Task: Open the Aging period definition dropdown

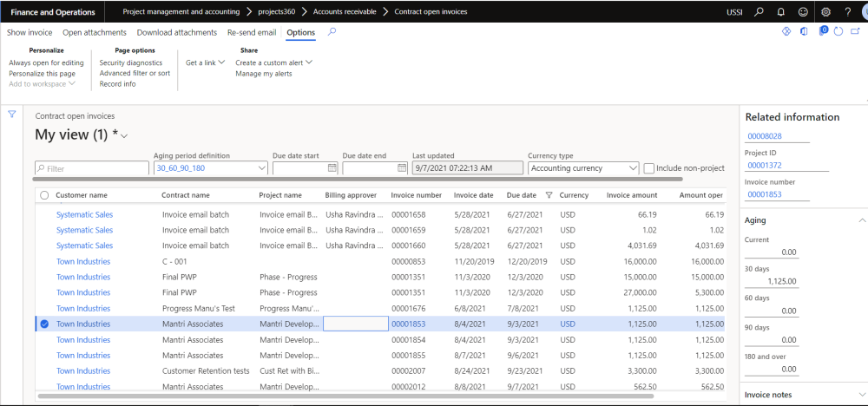Action: click(262, 168)
